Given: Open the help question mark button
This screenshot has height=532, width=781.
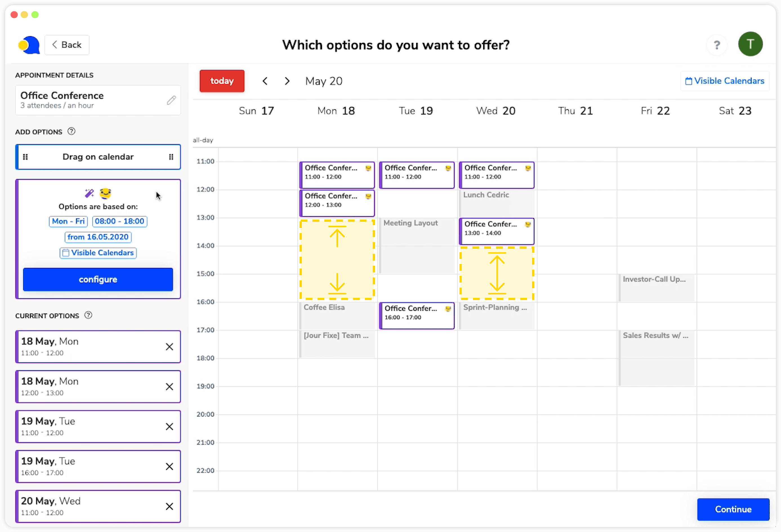Looking at the screenshot, I should pos(717,45).
